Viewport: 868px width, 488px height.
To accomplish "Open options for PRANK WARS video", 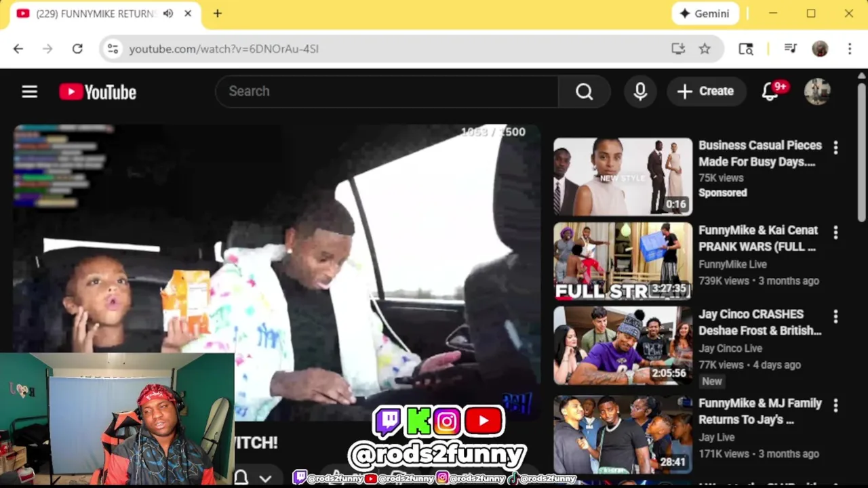I will (x=835, y=232).
